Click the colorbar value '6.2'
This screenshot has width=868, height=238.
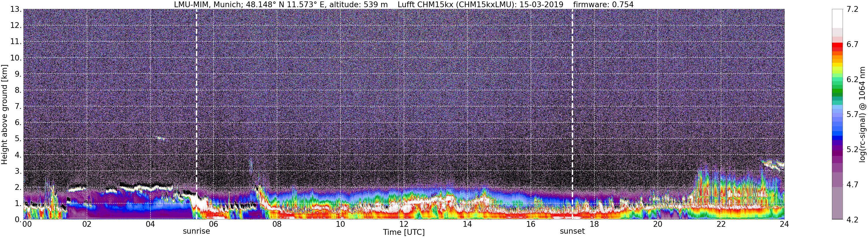click(x=852, y=79)
